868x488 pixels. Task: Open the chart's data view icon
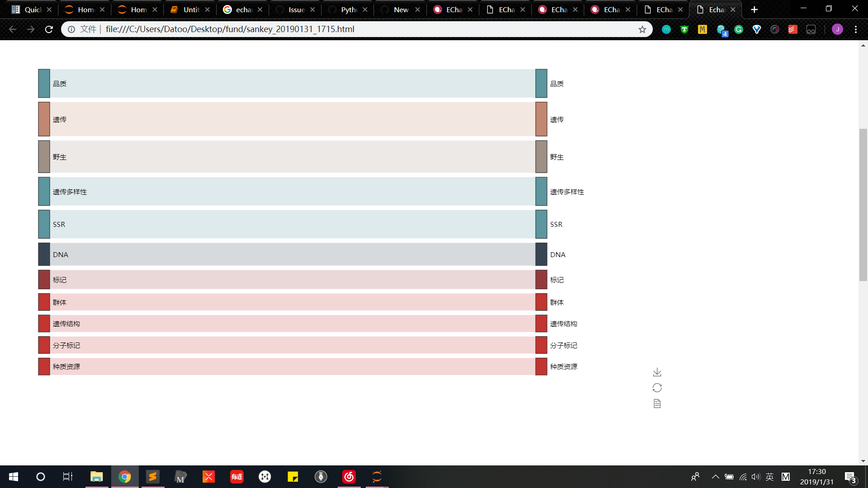(656, 403)
